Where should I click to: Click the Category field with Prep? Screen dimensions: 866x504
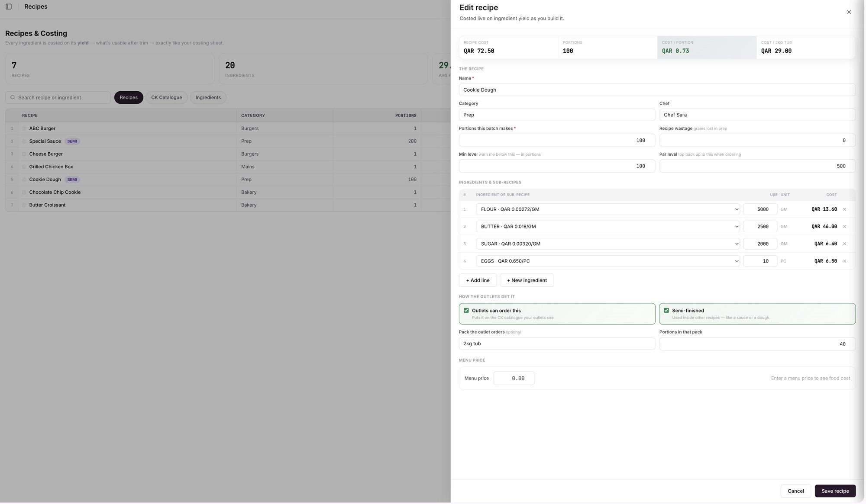557,115
